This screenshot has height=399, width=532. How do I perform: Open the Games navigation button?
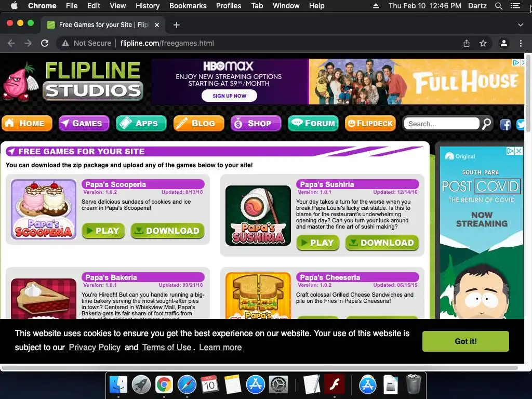pos(84,123)
